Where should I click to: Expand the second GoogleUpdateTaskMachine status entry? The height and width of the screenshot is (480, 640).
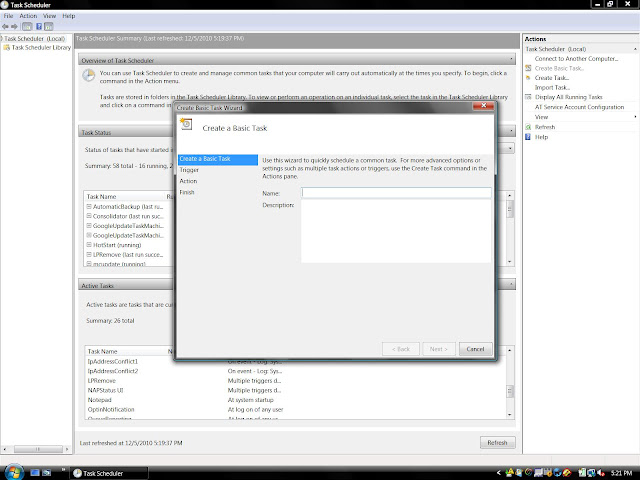[89, 236]
